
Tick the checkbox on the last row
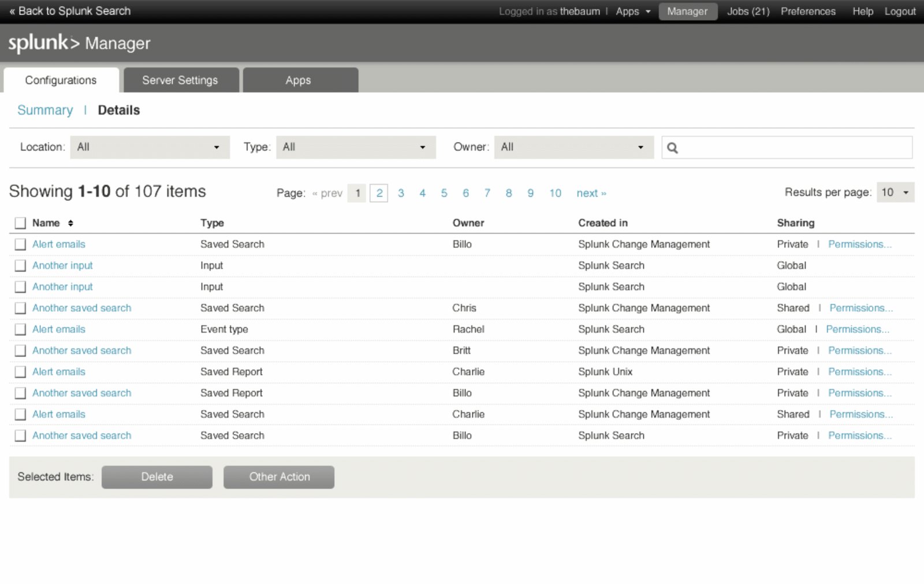20,436
